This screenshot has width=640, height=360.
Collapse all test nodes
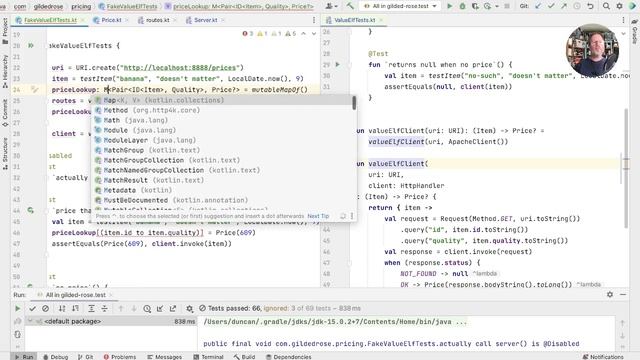[104, 309]
